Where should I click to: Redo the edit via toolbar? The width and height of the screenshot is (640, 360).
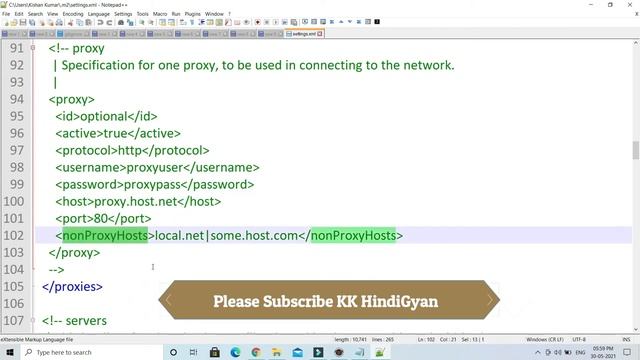(x=109, y=22)
